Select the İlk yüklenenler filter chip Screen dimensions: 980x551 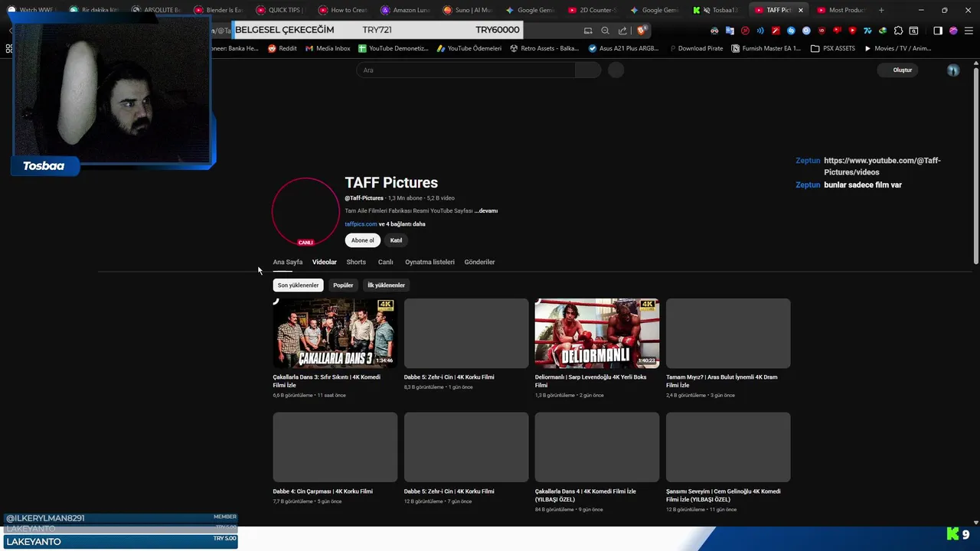tap(386, 285)
